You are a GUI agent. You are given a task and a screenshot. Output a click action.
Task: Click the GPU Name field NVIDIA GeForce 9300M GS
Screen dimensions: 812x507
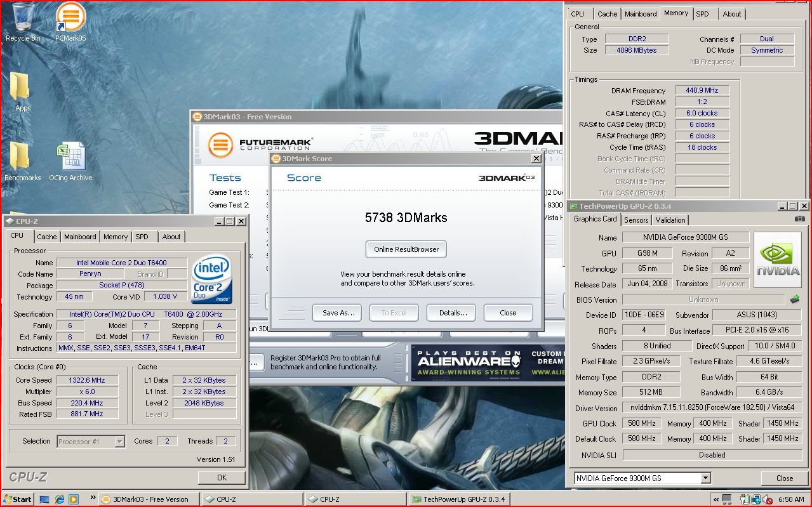(686, 237)
